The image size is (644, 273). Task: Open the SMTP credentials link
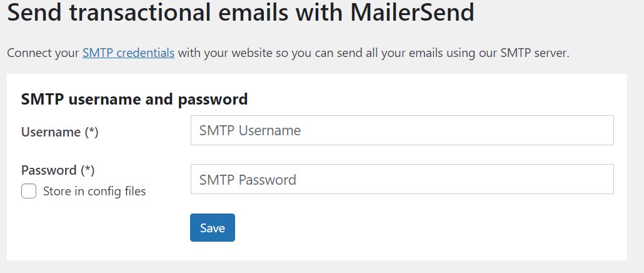(x=128, y=53)
